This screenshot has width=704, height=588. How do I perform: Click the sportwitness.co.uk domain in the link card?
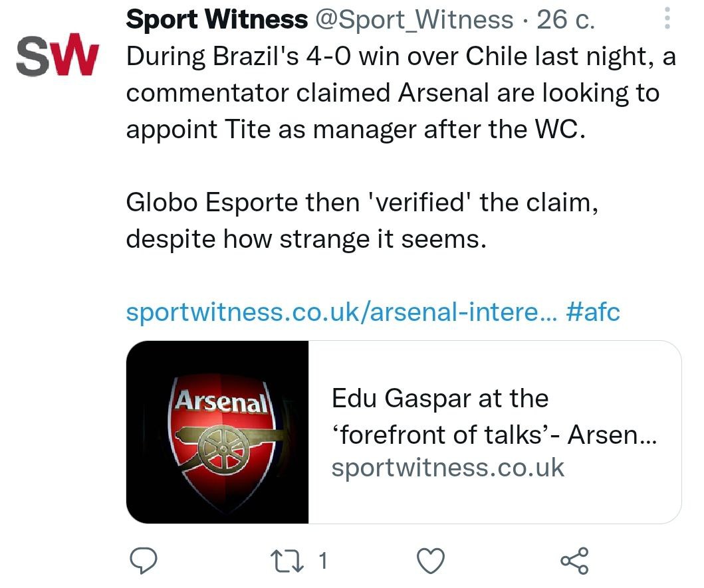click(x=447, y=468)
